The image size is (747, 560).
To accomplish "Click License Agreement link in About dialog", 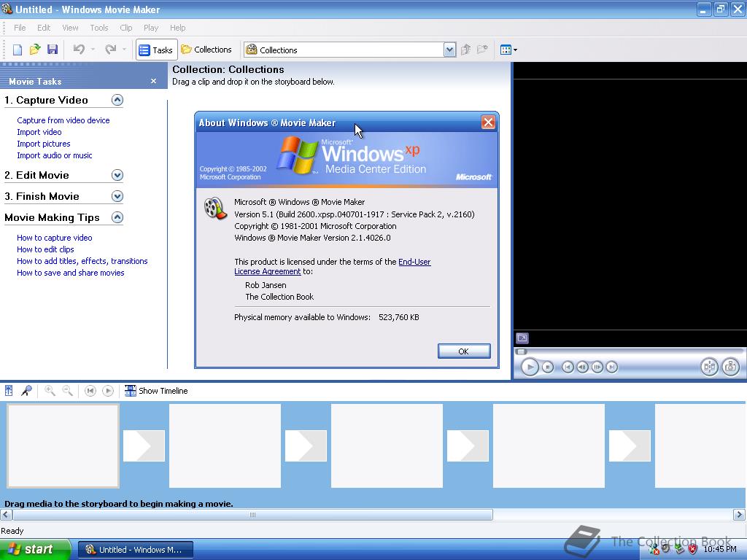I will pos(267,271).
